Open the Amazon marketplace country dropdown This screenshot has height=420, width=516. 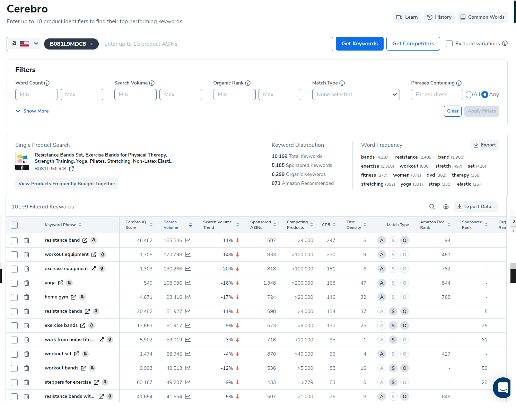pyautogui.click(x=25, y=44)
